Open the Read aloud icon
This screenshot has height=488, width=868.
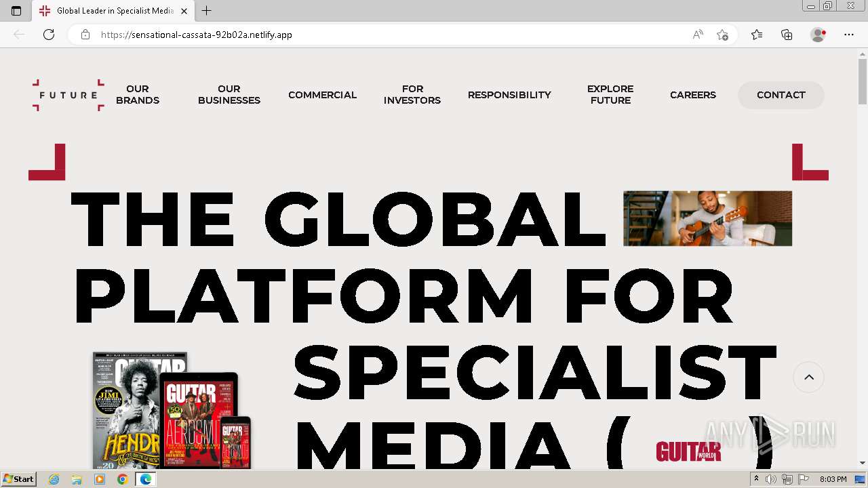point(698,35)
